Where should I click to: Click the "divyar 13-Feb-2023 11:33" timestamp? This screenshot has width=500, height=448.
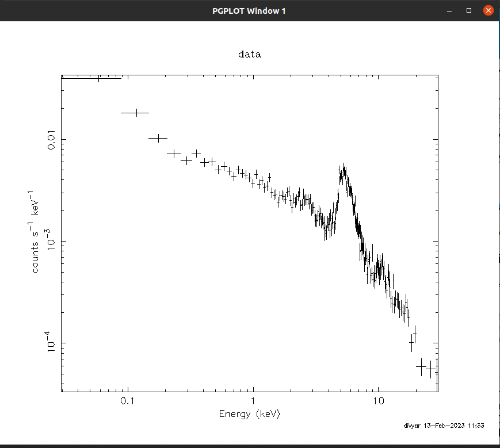(444, 426)
